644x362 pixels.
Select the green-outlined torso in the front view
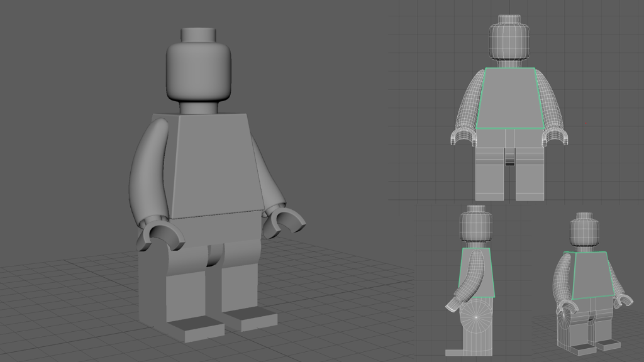510,99
